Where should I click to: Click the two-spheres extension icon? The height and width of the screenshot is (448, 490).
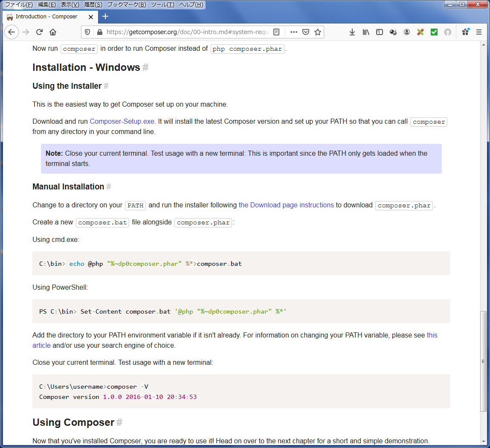[x=393, y=32]
